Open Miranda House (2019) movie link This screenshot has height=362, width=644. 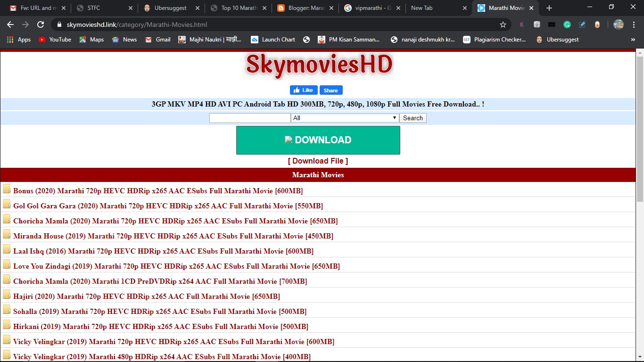coord(173,236)
